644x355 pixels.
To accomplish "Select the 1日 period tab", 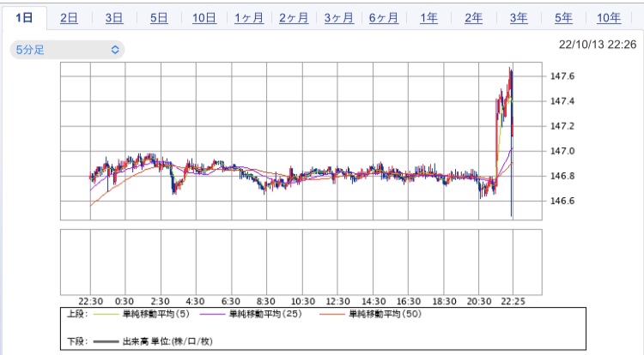I will point(24,18).
